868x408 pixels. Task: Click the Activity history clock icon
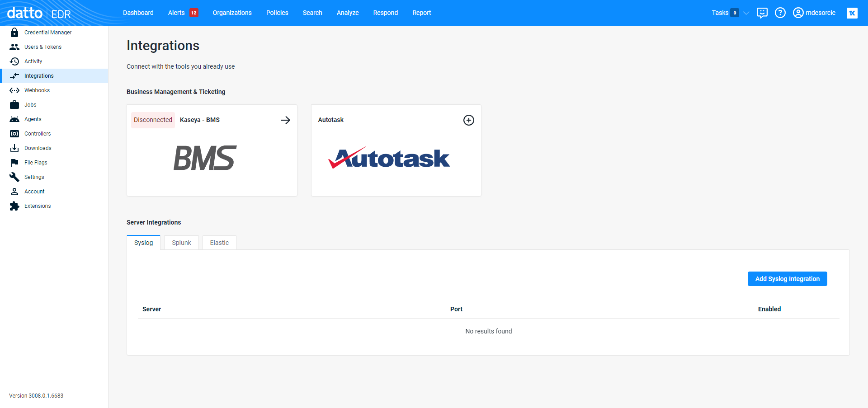tap(14, 61)
